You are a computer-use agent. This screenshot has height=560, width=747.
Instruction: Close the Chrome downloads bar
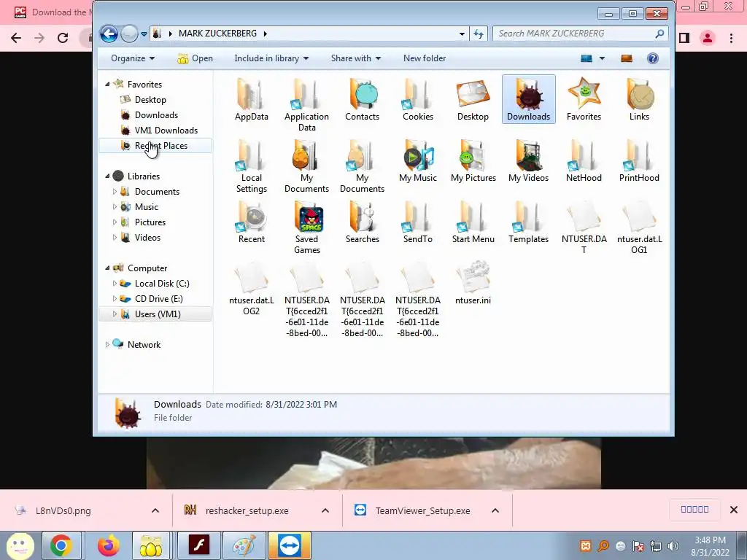734,510
